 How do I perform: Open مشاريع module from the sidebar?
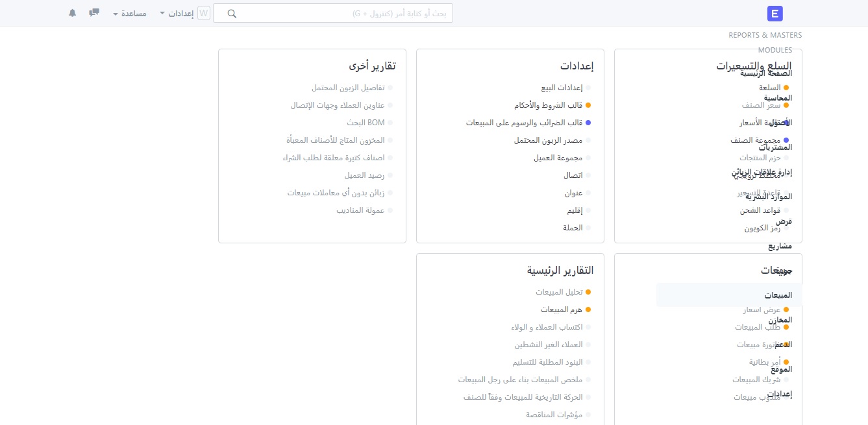coord(781,245)
